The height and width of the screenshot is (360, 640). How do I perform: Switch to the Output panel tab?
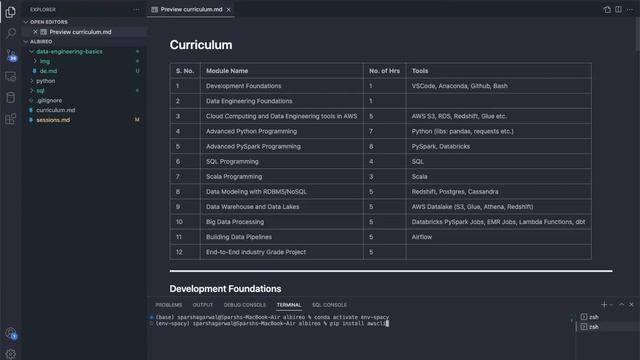coord(203,305)
